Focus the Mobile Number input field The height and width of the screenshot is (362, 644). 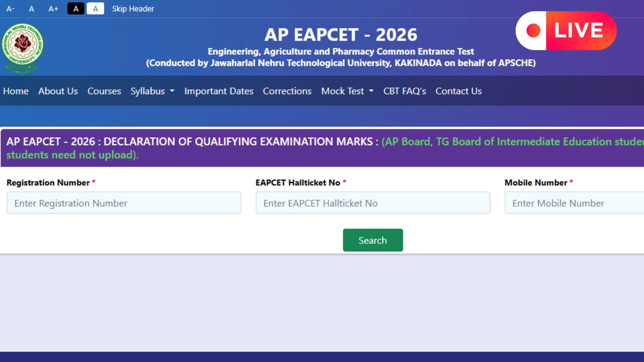[574, 203]
